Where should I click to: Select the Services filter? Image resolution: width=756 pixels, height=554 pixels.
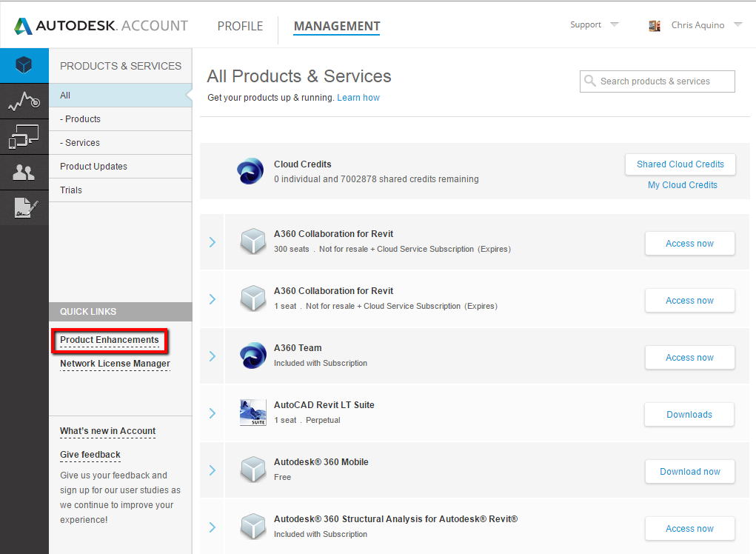point(121,143)
